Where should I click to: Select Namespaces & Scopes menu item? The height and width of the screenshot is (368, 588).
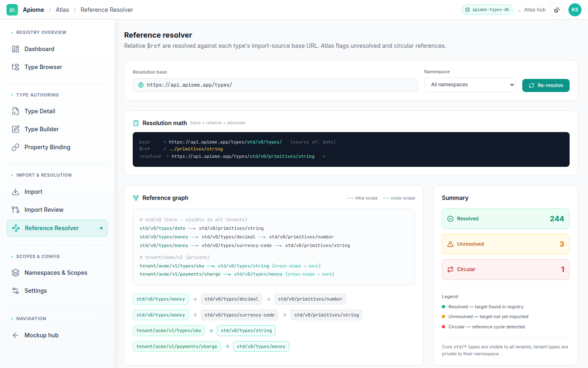[57, 273]
